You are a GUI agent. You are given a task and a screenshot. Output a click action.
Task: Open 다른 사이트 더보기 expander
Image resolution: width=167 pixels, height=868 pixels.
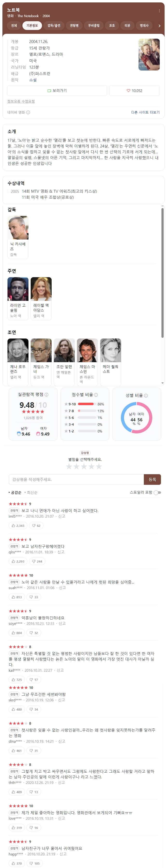pyautogui.click(x=146, y=113)
